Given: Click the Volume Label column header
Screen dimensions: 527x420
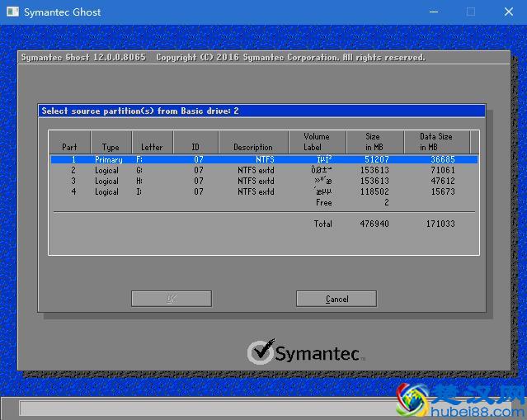Looking at the screenshot, I should 316,142.
